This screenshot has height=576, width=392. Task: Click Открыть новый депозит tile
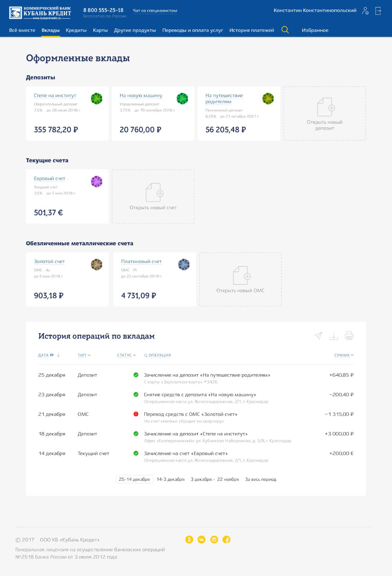click(325, 114)
